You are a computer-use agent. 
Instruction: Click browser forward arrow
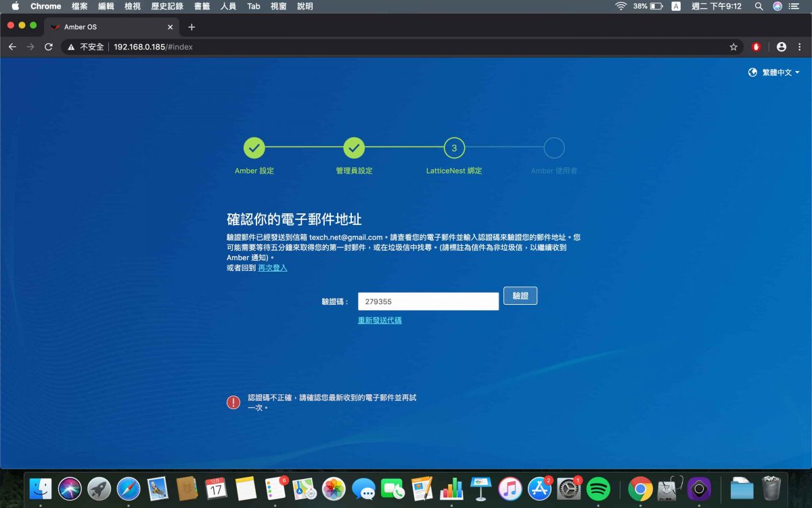(x=30, y=47)
